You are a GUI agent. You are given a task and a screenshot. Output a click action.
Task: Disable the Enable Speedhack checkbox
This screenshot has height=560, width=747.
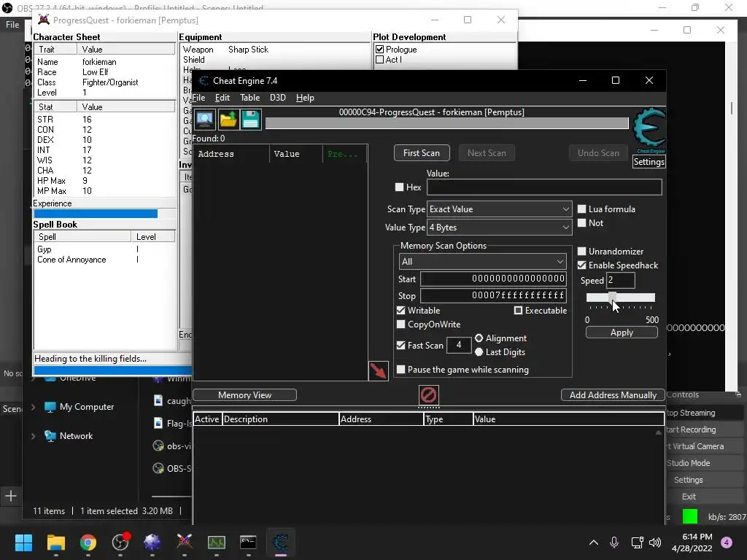pyautogui.click(x=581, y=265)
